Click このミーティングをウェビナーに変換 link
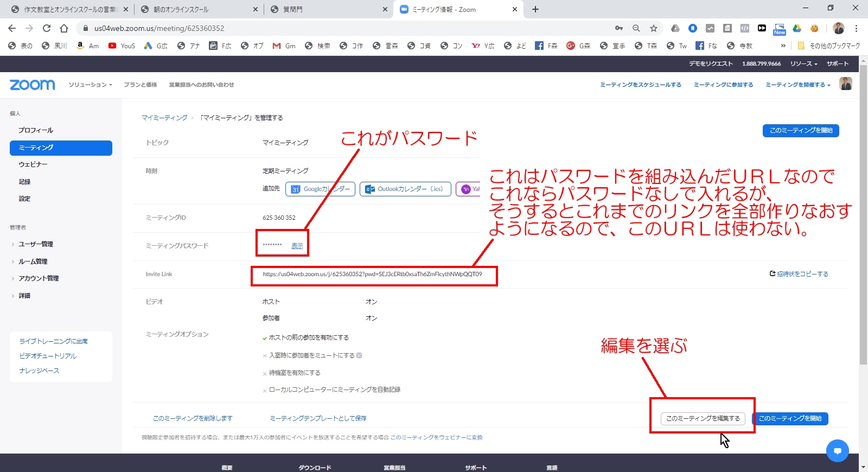The height and width of the screenshot is (472, 868). [x=436, y=437]
